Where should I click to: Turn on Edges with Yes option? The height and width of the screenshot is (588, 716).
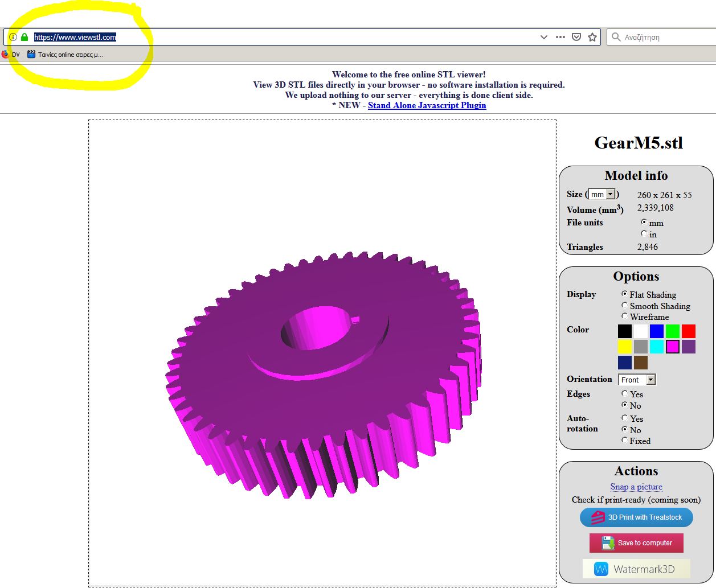coord(625,394)
